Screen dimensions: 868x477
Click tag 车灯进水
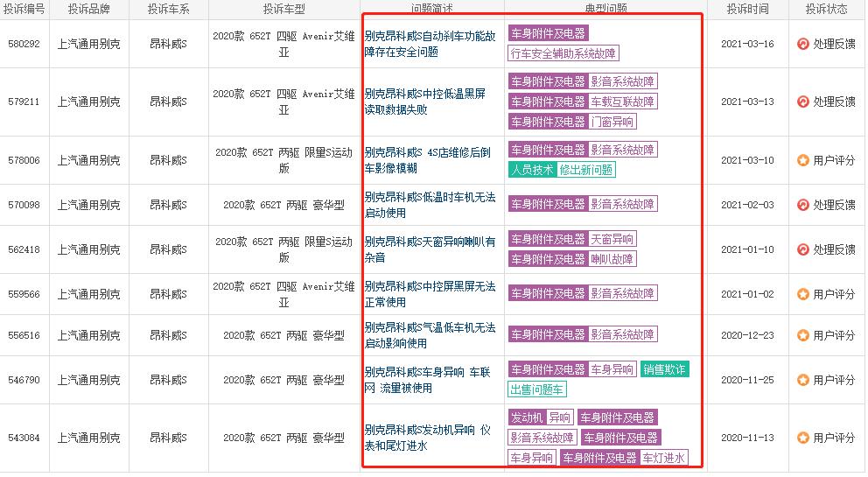point(663,458)
